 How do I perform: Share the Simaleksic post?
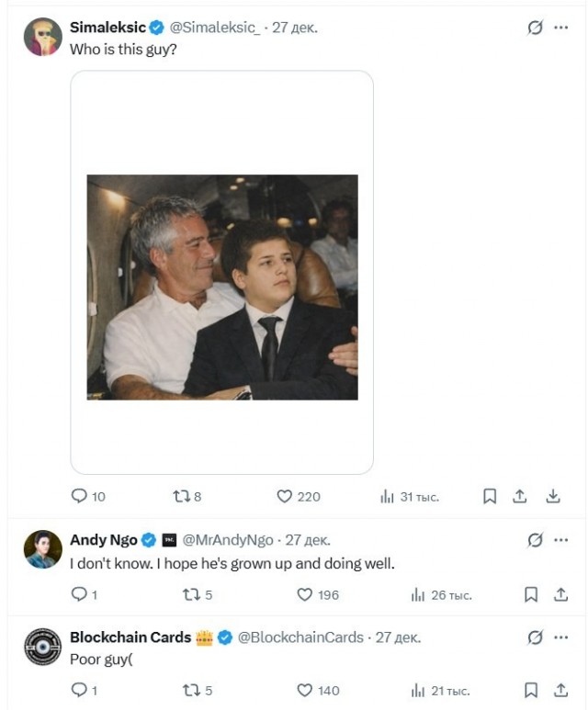point(520,496)
